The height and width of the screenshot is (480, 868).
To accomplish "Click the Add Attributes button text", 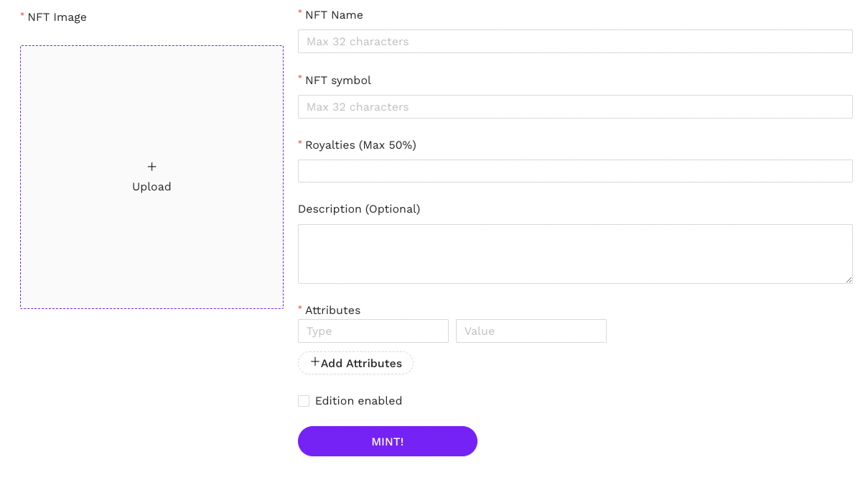I will 361,364.
